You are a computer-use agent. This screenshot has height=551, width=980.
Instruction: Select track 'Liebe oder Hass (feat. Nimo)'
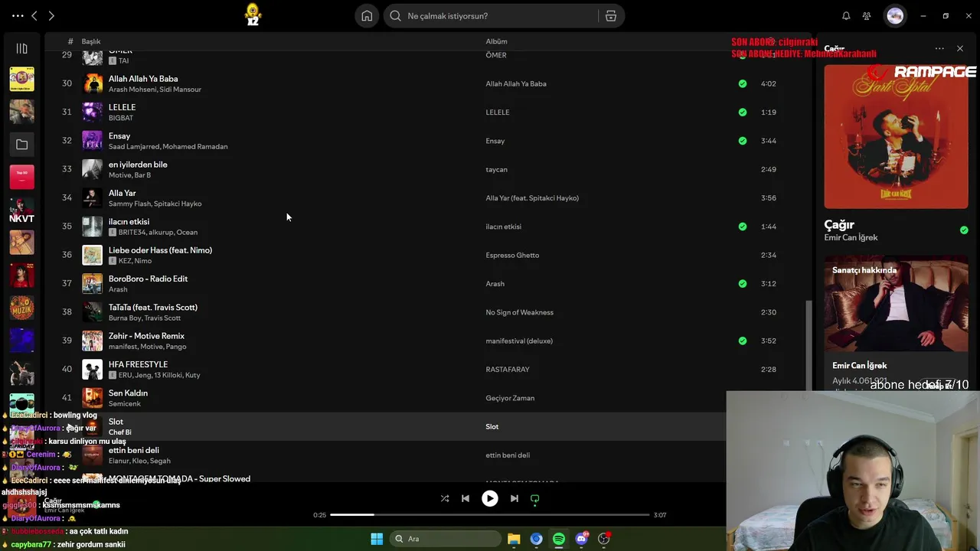click(x=160, y=250)
